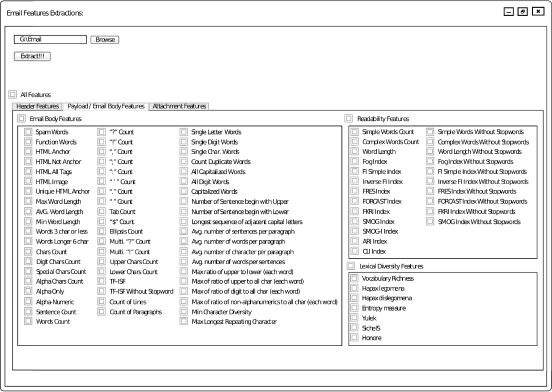Check the Fog Index option

(355, 162)
